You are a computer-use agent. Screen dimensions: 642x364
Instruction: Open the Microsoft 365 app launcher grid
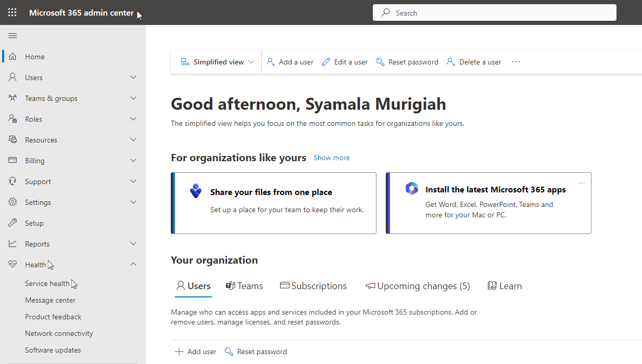12,12
